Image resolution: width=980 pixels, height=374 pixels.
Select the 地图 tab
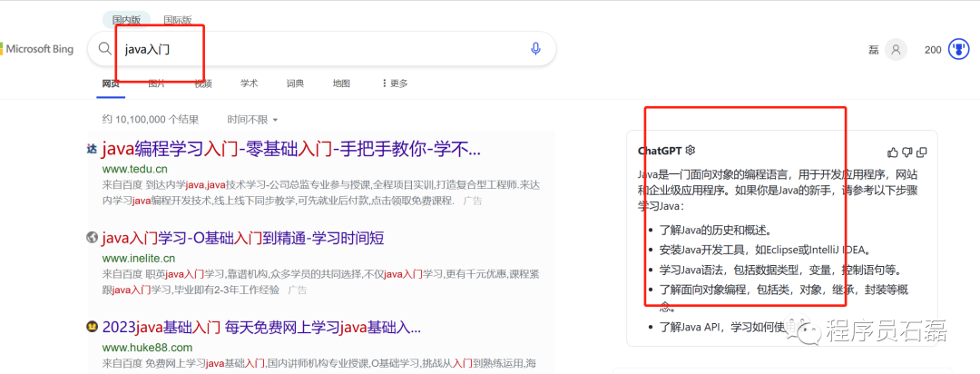pos(341,84)
